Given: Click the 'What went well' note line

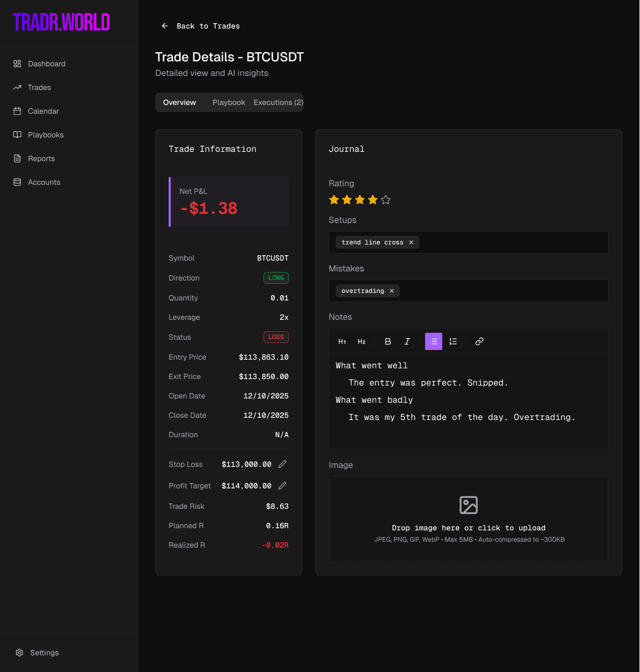Looking at the screenshot, I should [x=372, y=366].
